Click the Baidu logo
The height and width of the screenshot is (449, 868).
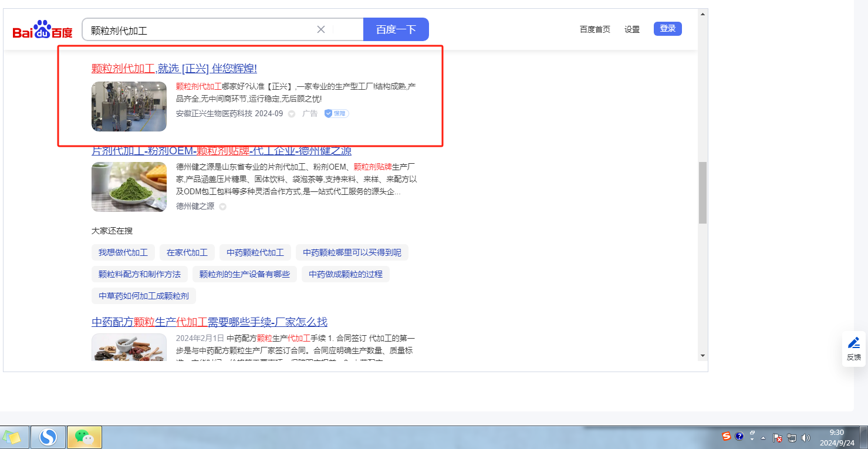(42, 29)
